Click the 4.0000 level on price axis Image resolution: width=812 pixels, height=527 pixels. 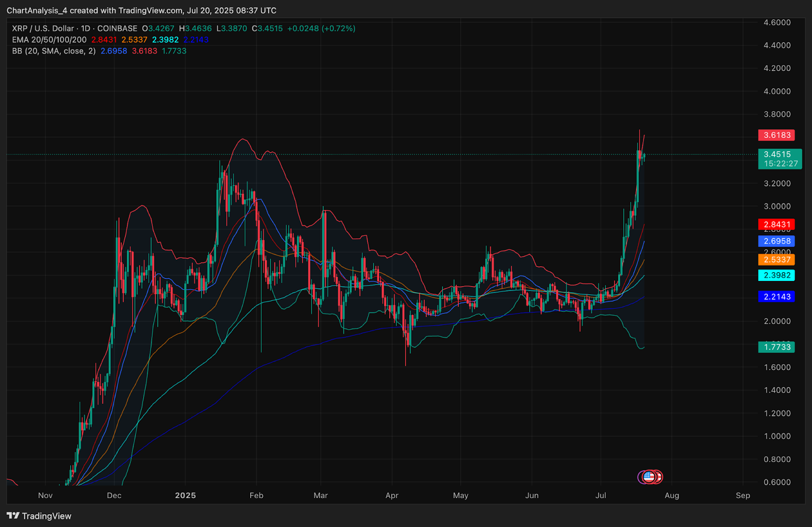point(777,91)
